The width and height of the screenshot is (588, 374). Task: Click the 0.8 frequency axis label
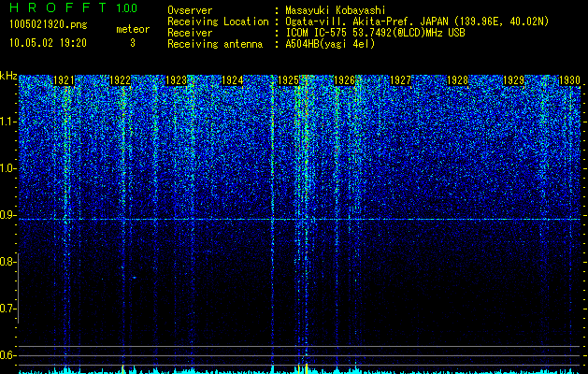(7, 262)
